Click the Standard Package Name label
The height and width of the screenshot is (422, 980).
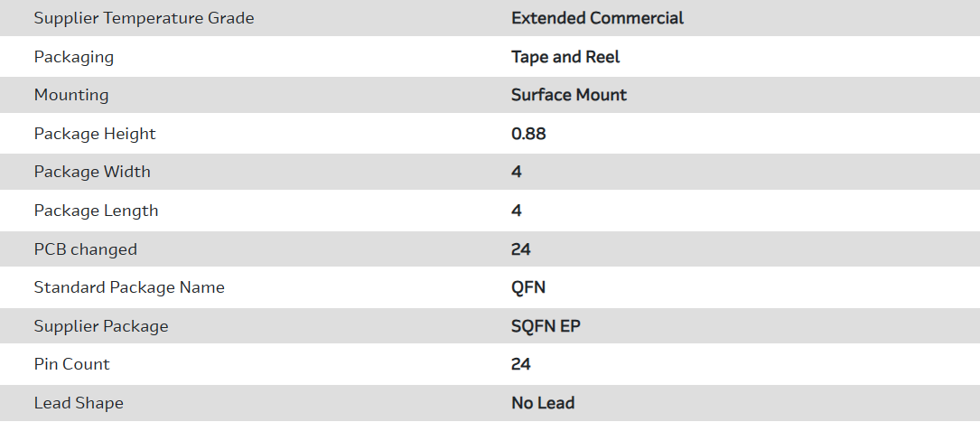pyautogui.click(x=129, y=287)
